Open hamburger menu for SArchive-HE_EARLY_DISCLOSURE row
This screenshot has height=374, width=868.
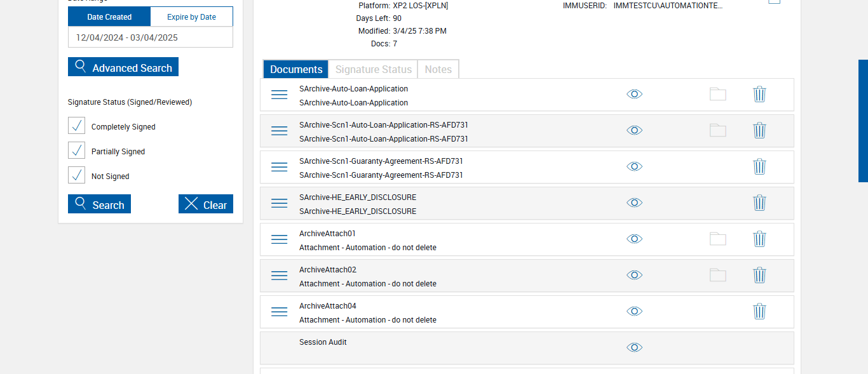coord(280,203)
